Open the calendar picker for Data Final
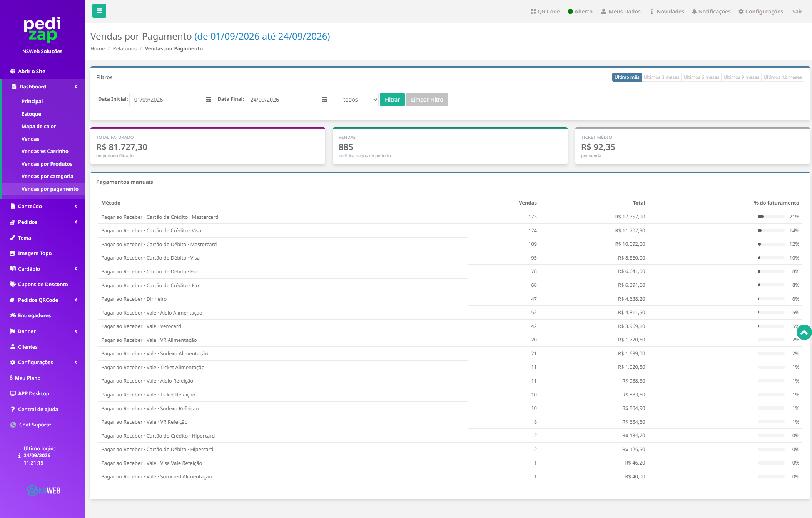The height and width of the screenshot is (518, 812). pos(324,100)
